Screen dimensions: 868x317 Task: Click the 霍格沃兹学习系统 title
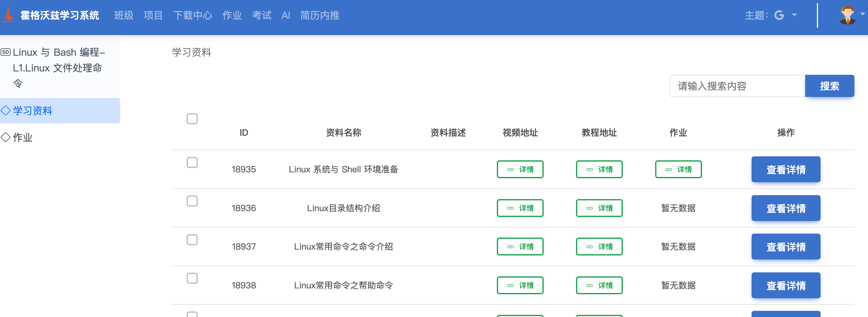click(x=60, y=15)
